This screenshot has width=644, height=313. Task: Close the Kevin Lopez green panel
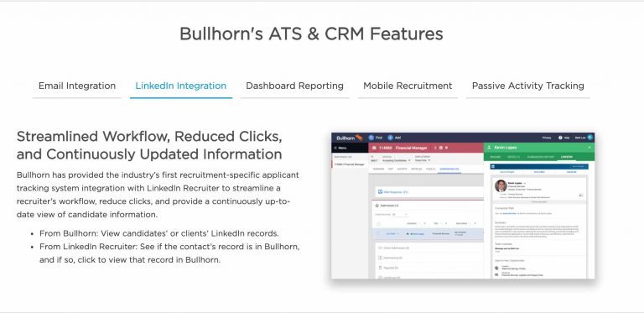(x=589, y=148)
